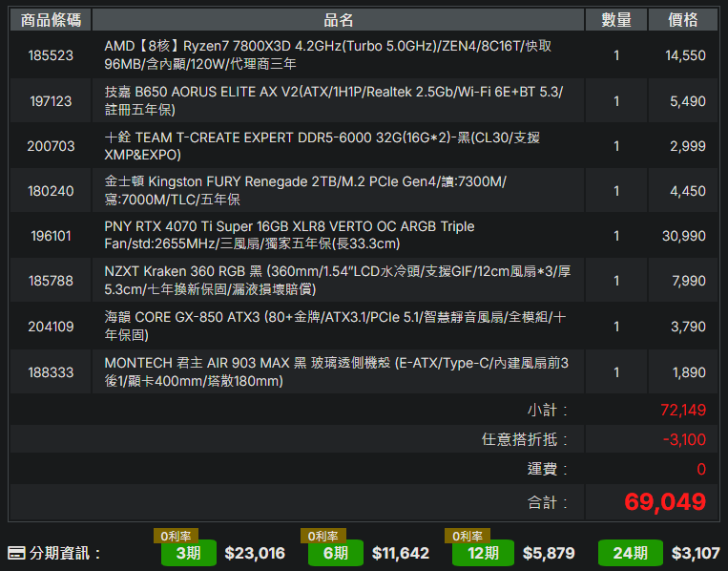Click the price 30,990

683,236
